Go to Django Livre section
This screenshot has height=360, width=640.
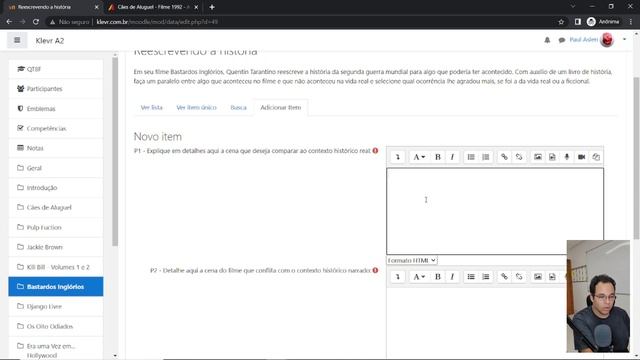tap(56, 306)
